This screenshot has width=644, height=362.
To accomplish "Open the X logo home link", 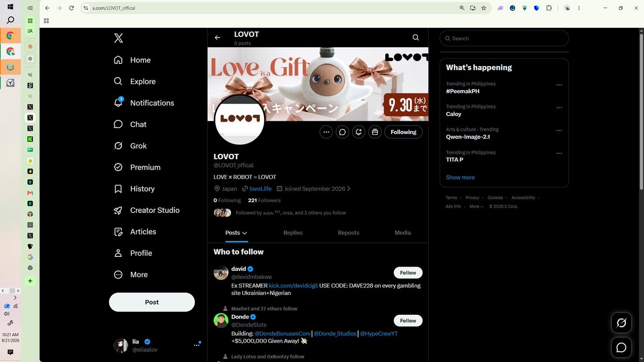I will (x=119, y=38).
